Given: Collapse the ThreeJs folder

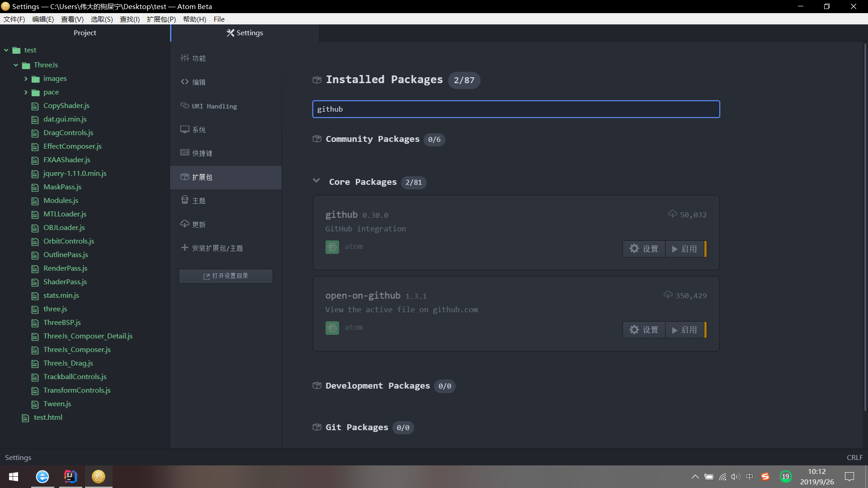Looking at the screenshot, I should pyautogui.click(x=16, y=65).
